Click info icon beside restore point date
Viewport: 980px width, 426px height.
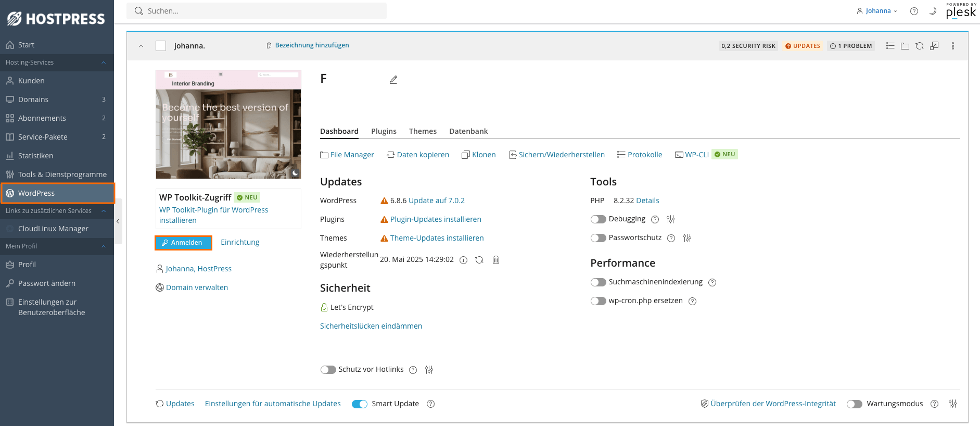point(463,260)
